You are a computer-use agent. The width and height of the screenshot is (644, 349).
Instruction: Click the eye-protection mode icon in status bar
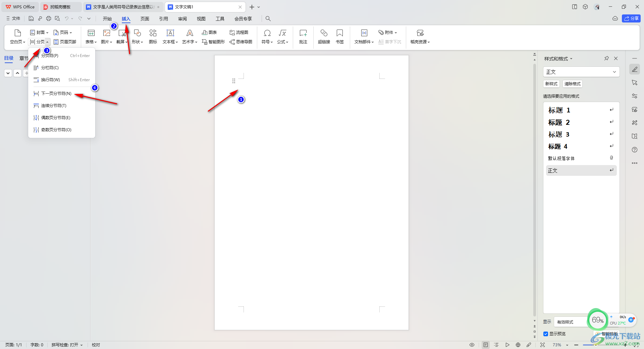pyautogui.click(x=472, y=345)
